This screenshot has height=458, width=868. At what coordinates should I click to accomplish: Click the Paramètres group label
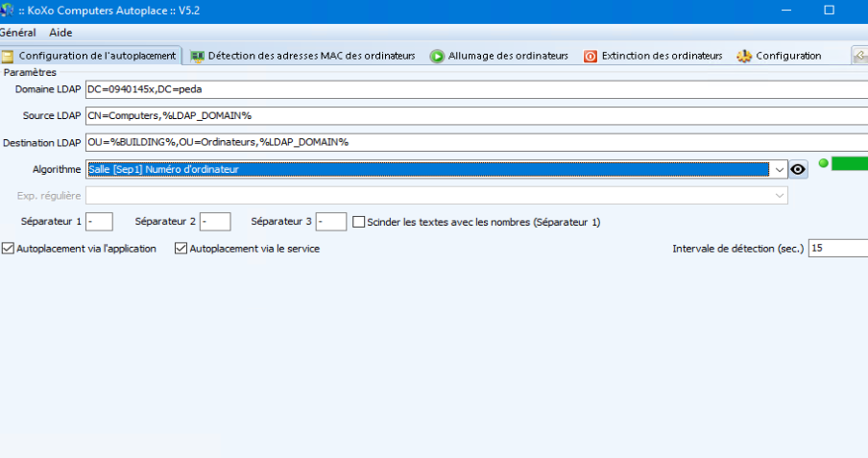30,73
